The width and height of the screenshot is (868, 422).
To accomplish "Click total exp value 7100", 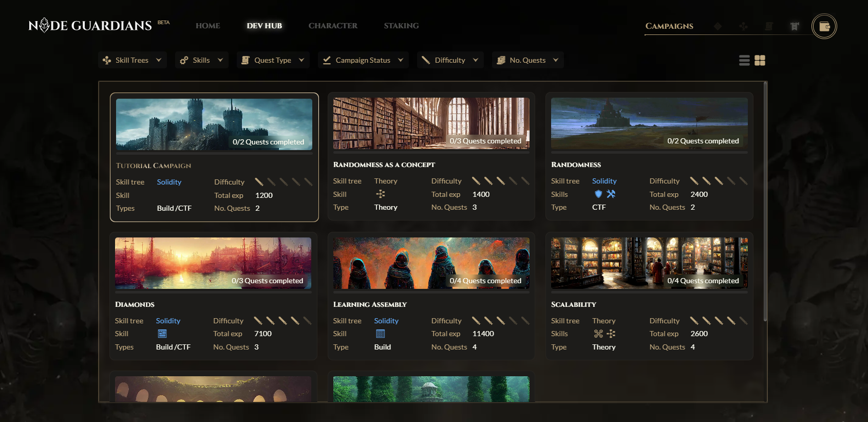I will pos(263,334).
